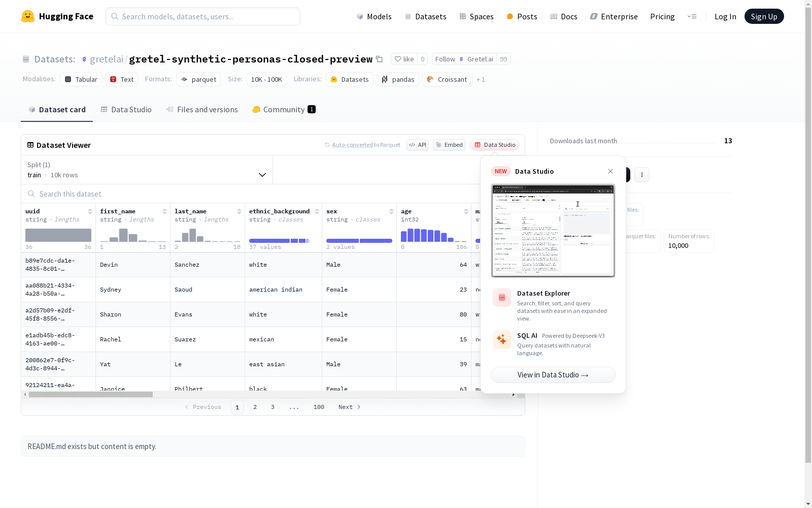Click View in Data Studio button
Image resolution: width=812 pixels, height=508 pixels.
[553, 375]
